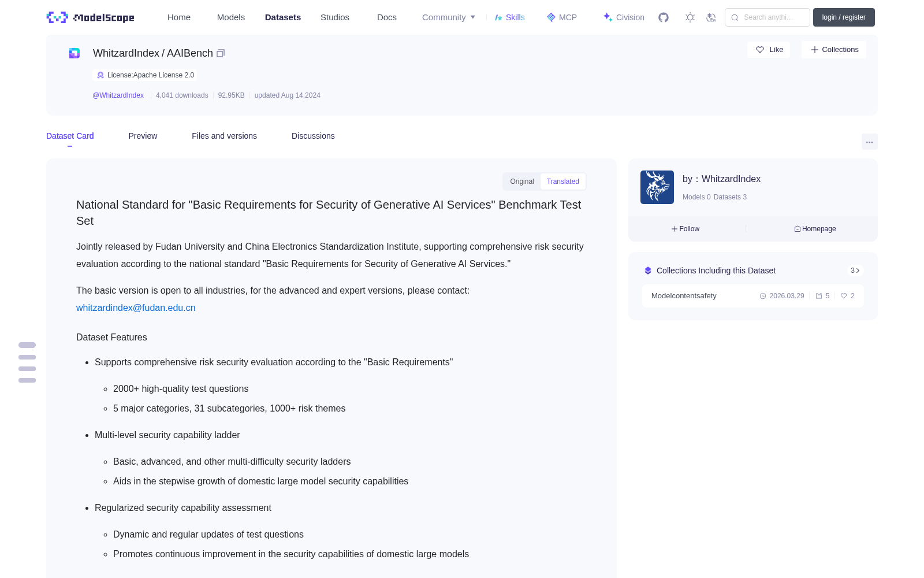Go to the Home menu item
The width and height of the screenshot is (924, 578).
click(179, 17)
